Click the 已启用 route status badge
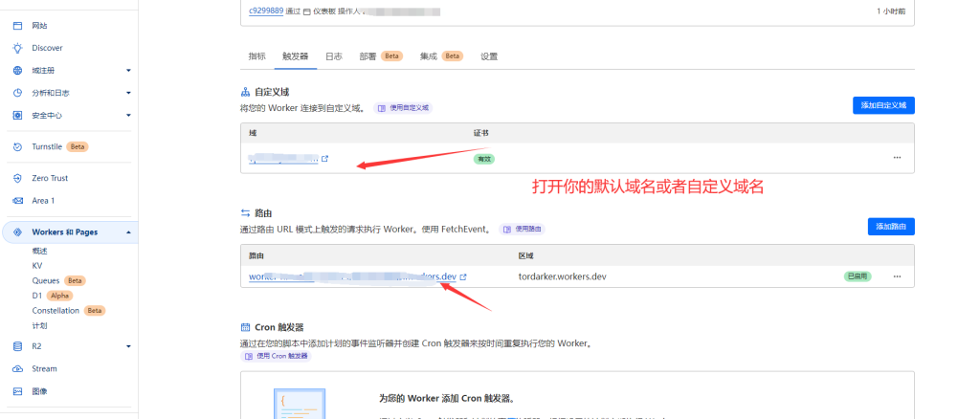 [x=857, y=276]
